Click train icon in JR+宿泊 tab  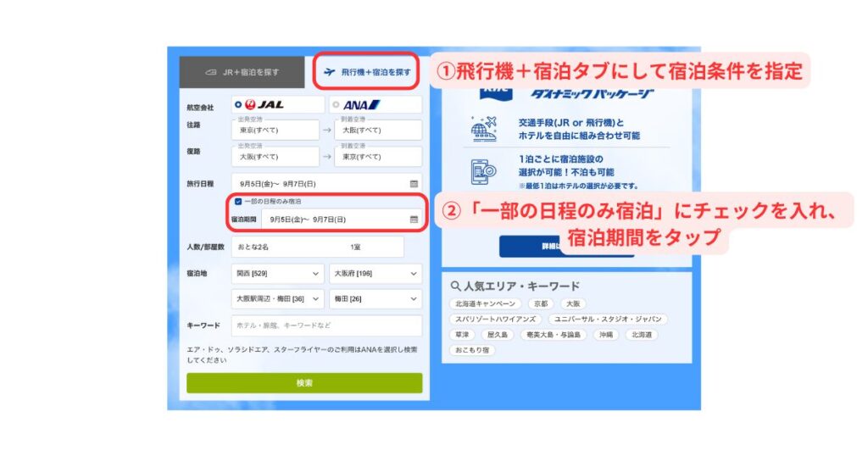coord(211,72)
